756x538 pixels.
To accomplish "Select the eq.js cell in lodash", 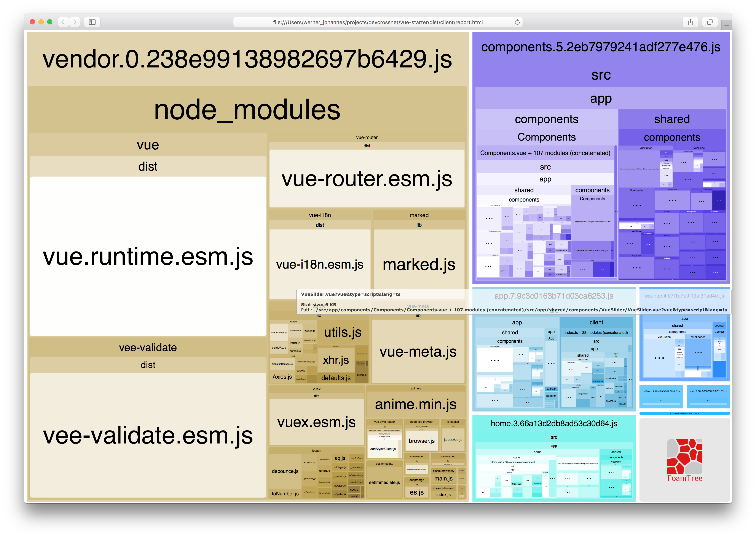I will pyautogui.click(x=340, y=458).
